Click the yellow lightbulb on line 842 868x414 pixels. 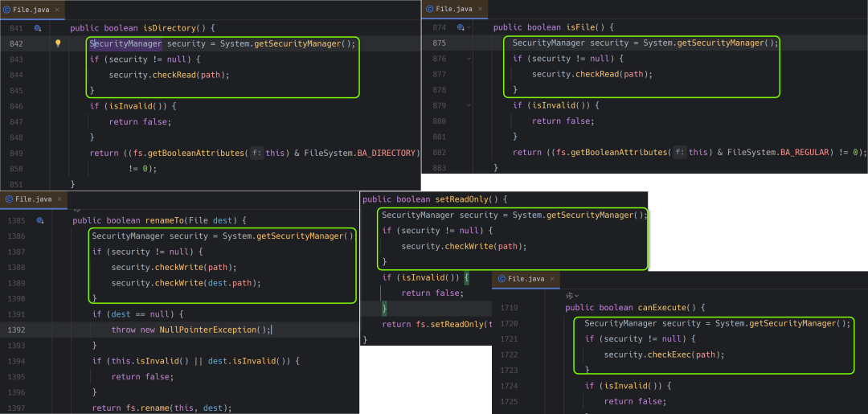coord(58,43)
